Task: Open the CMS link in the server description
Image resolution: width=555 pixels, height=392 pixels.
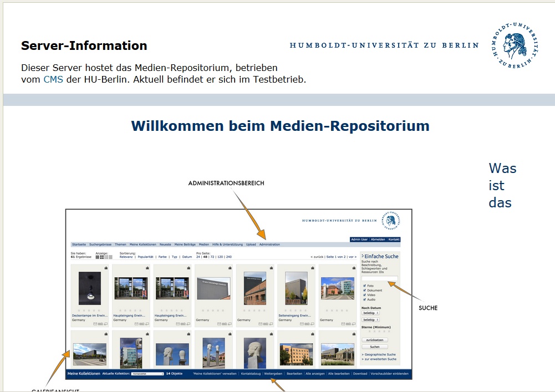Action: coord(53,79)
